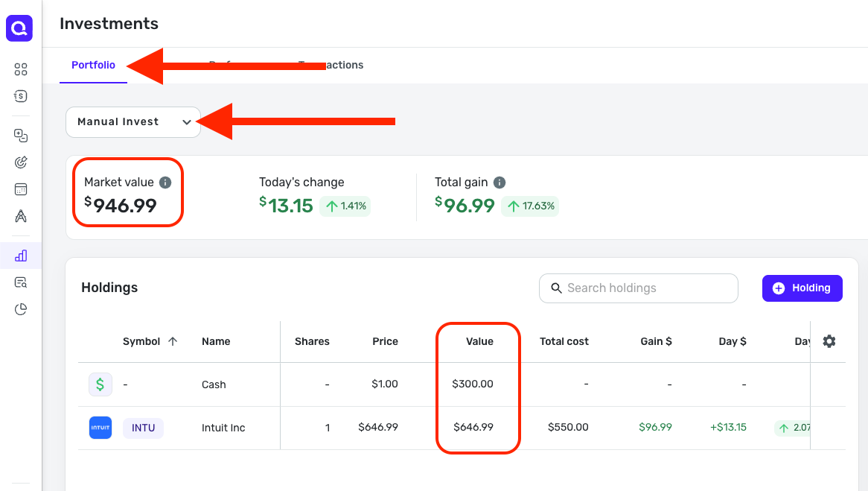Viewport: 868px width, 491px height.
Task: Click the Search holdings input field
Action: pyautogui.click(x=638, y=288)
